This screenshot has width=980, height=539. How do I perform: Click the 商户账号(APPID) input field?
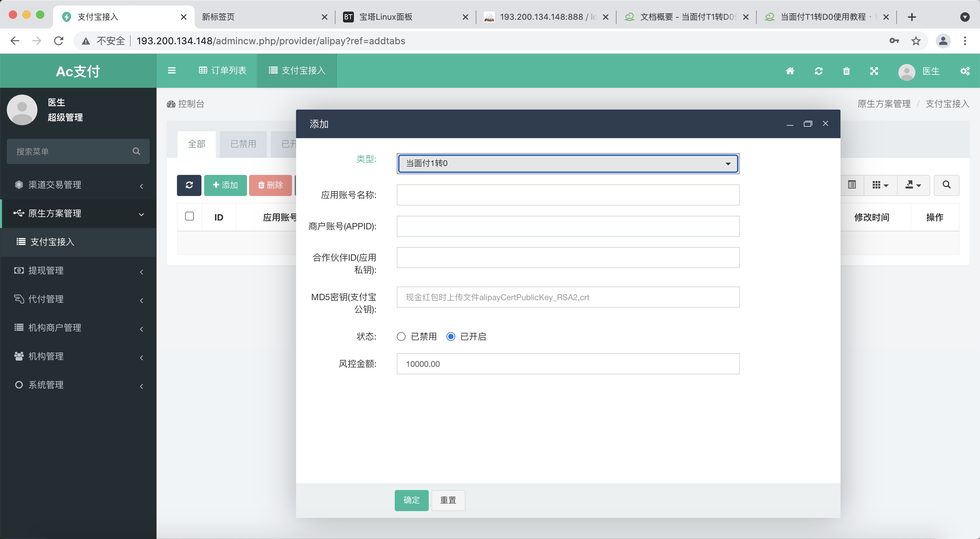coord(568,226)
